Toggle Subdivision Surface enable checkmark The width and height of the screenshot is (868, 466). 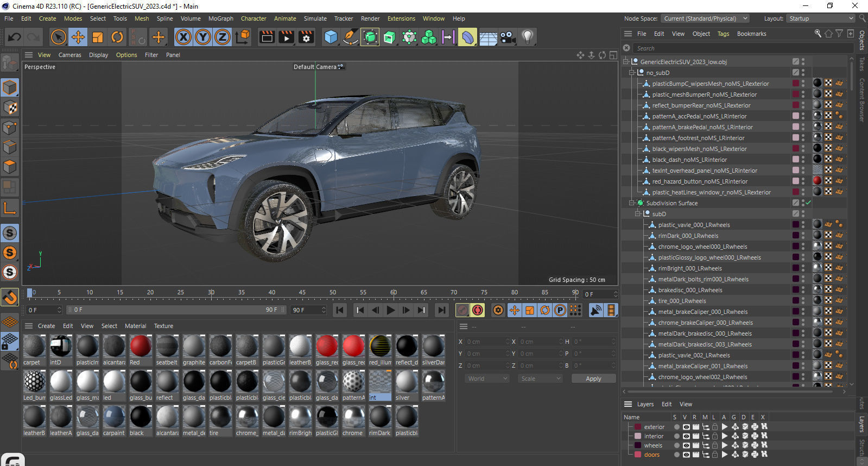[x=808, y=203]
